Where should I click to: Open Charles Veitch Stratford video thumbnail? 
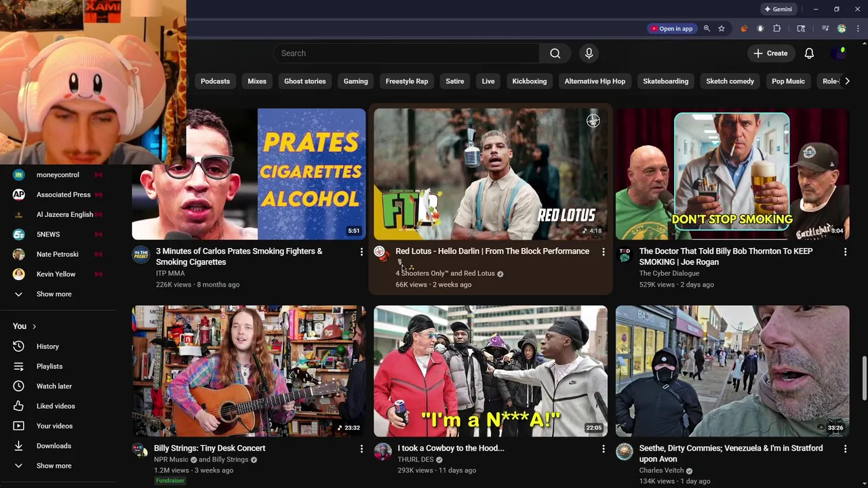tap(732, 371)
